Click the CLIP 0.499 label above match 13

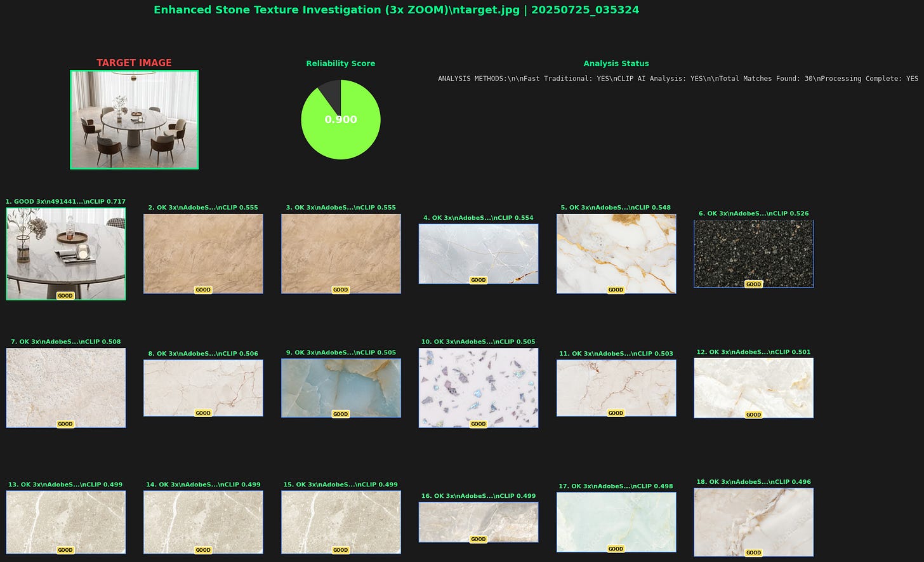pyautogui.click(x=65, y=484)
